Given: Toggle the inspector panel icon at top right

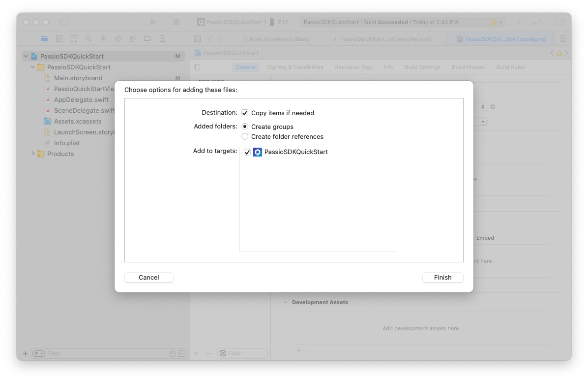Looking at the screenshot, I should point(560,22).
